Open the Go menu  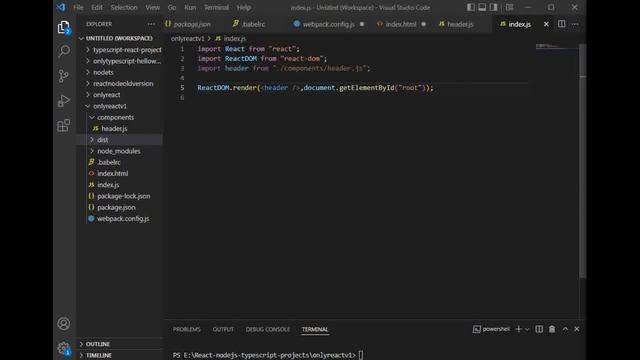[x=172, y=7]
